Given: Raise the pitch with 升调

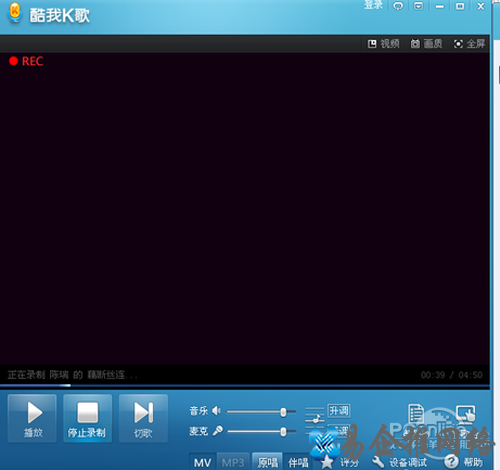Looking at the screenshot, I should pos(339,411).
